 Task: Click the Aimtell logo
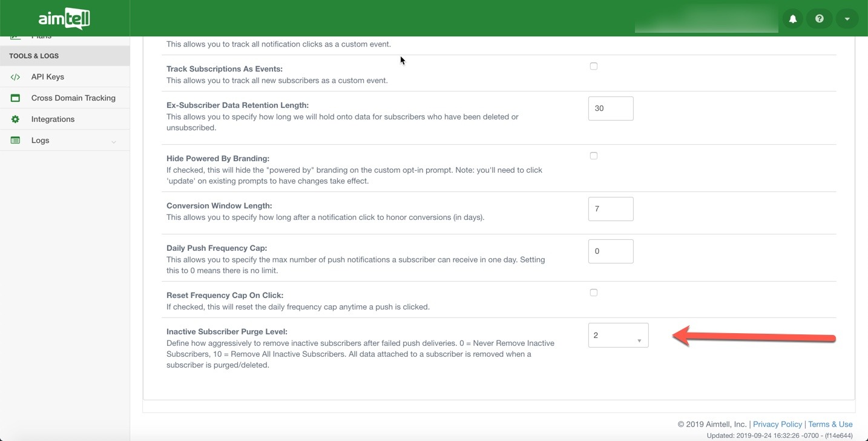coord(64,19)
